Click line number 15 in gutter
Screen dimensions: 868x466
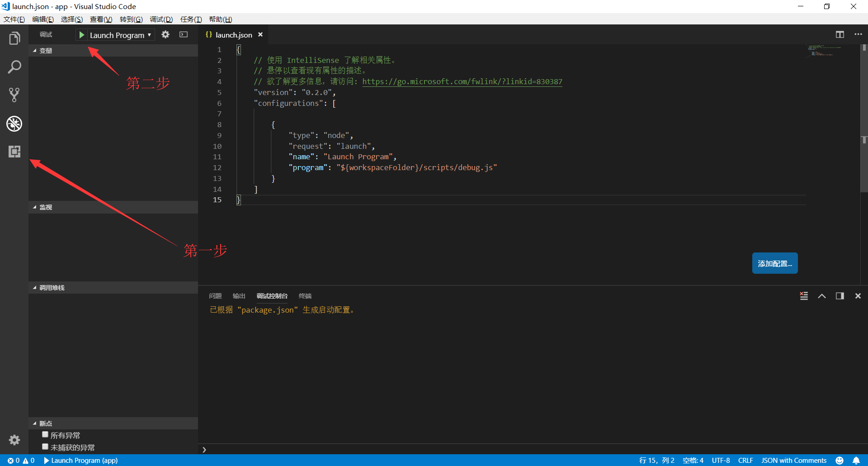pos(217,200)
